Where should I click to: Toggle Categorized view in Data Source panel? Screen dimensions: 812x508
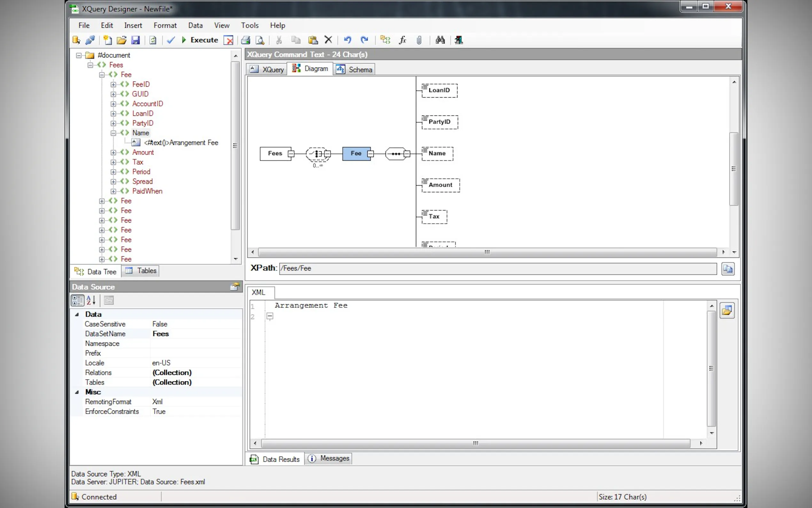click(77, 300)
